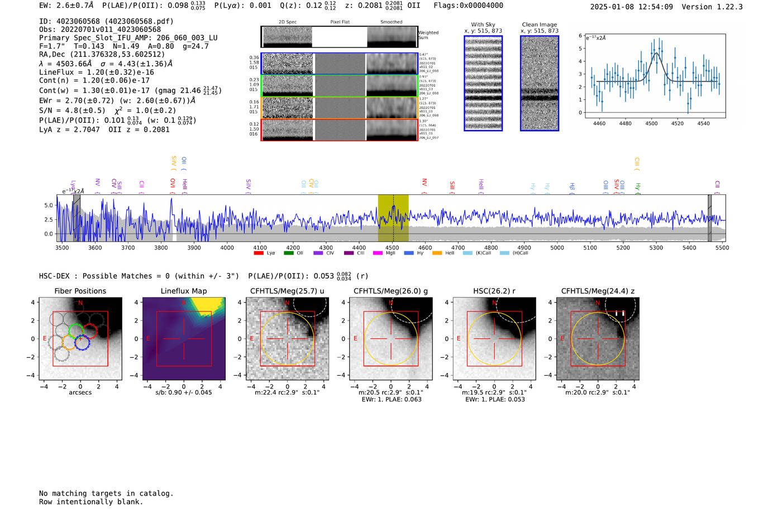
Task: Click the m:20.0 rc:2.9" caption
Action: (598, 392)
